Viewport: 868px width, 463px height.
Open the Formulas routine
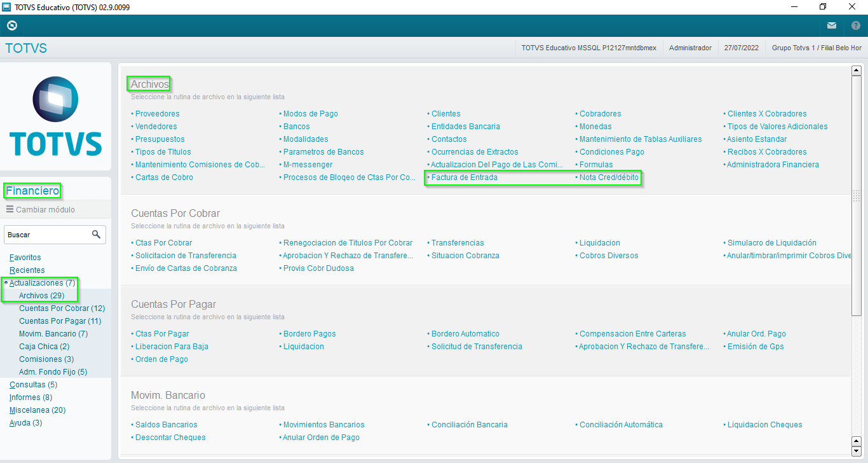click(x=596, y=165)
